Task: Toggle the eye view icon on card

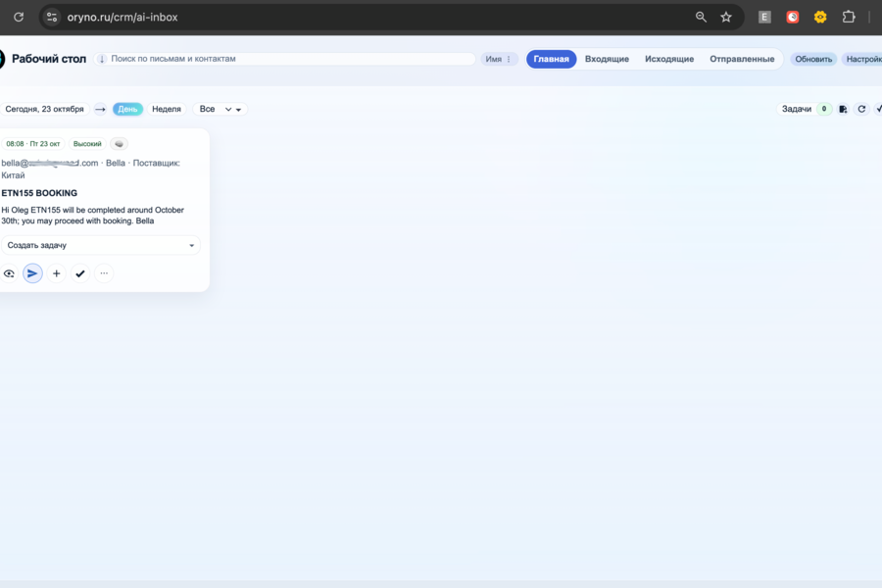Action: 9,273
